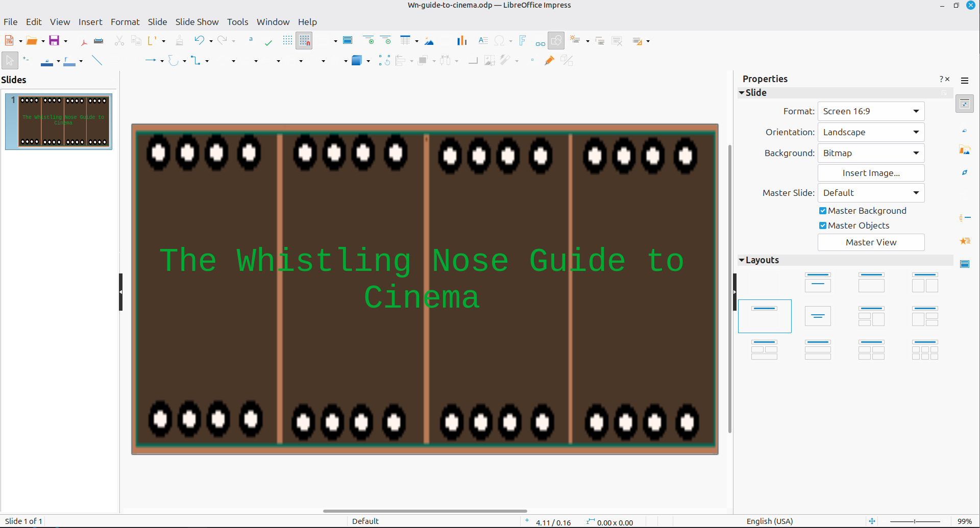980x528 pixels.
Task: Select the curves and polygons tool
Action: [x=174, y=61]
